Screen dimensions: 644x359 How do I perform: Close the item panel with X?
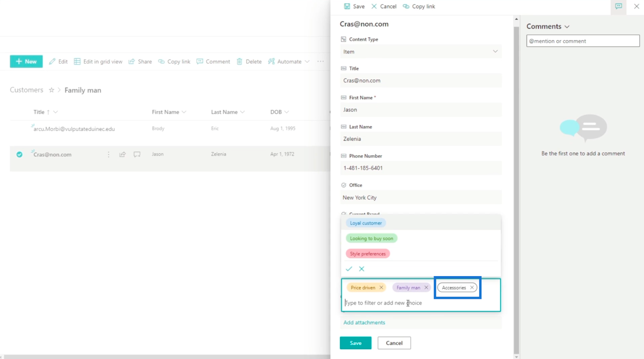coord(636,6)
